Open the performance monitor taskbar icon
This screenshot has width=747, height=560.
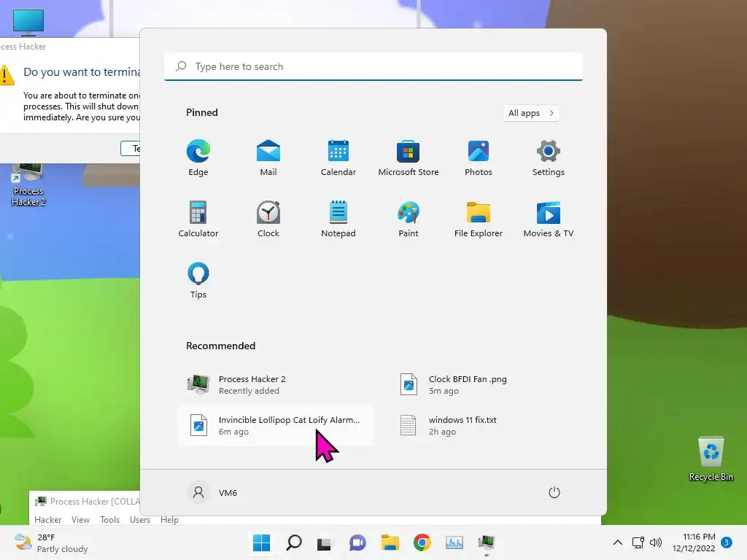[454, 542]
